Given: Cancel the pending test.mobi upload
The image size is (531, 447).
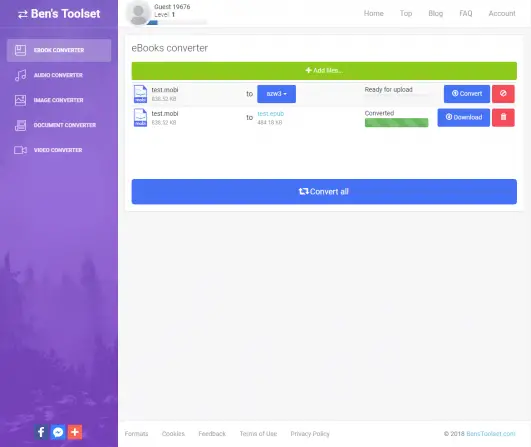Looking at the screenshot, I should point(503,94).
